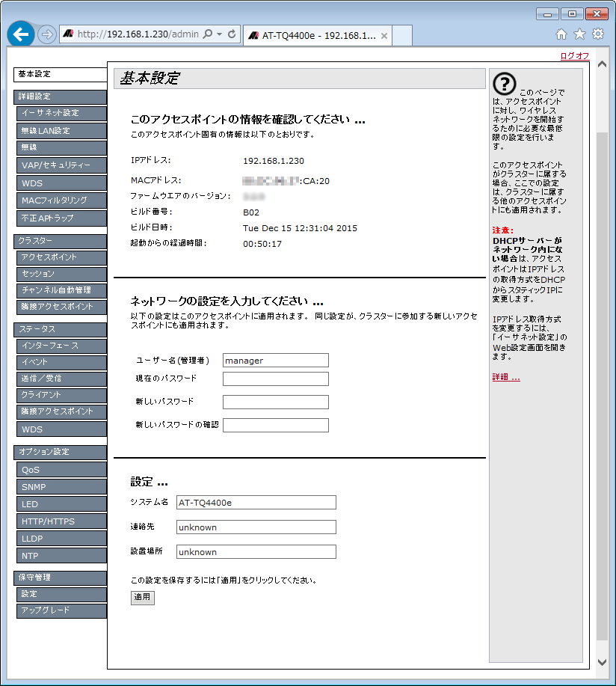Click the 詳細設定 section header
The image size is (616, 686).
click(x=61, y=97)
